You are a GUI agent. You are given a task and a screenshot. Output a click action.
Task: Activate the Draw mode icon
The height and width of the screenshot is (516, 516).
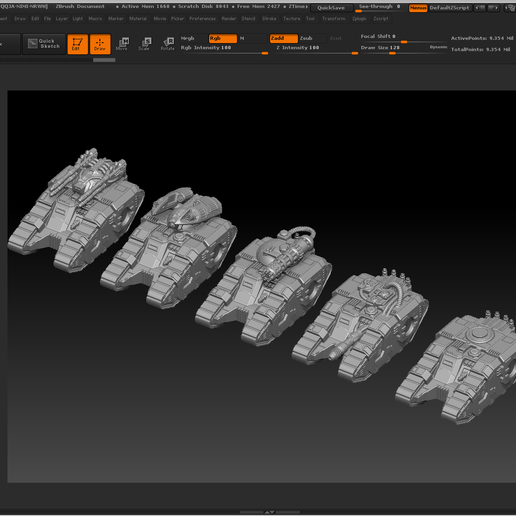100,44
